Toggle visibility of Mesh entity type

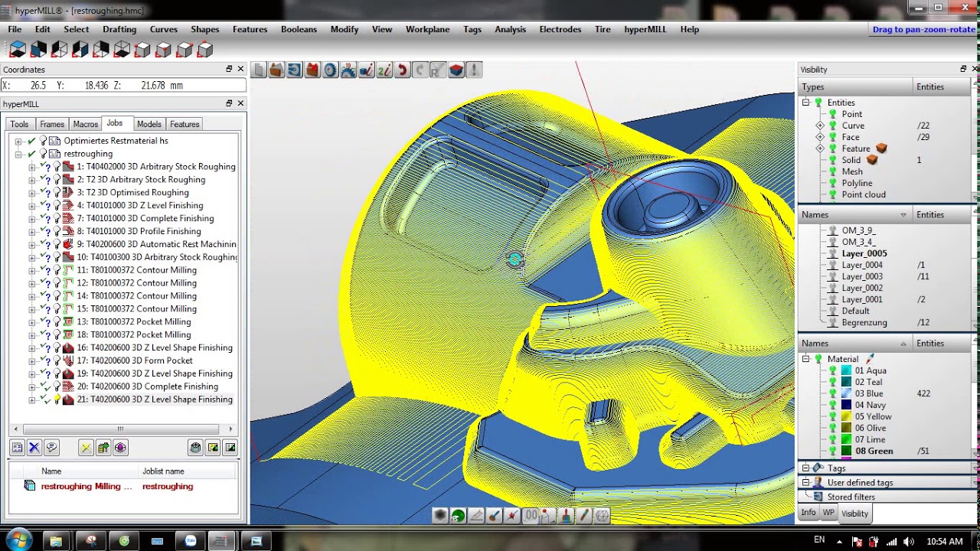click(833, 171)
